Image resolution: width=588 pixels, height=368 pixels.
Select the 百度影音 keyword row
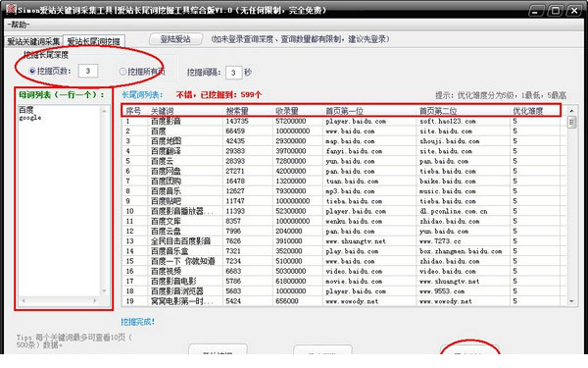coord(166,122)
